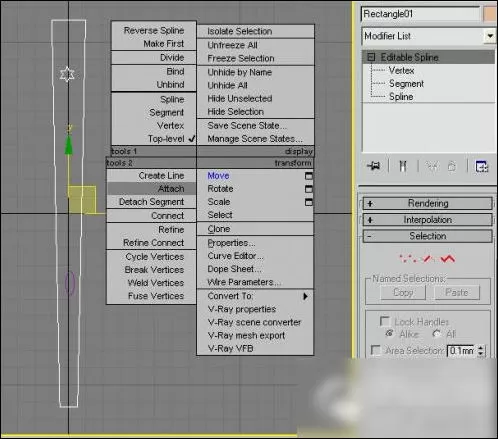498x439 pixels.
Task: Expand the Rendering rollout
Action: point(428,203)
